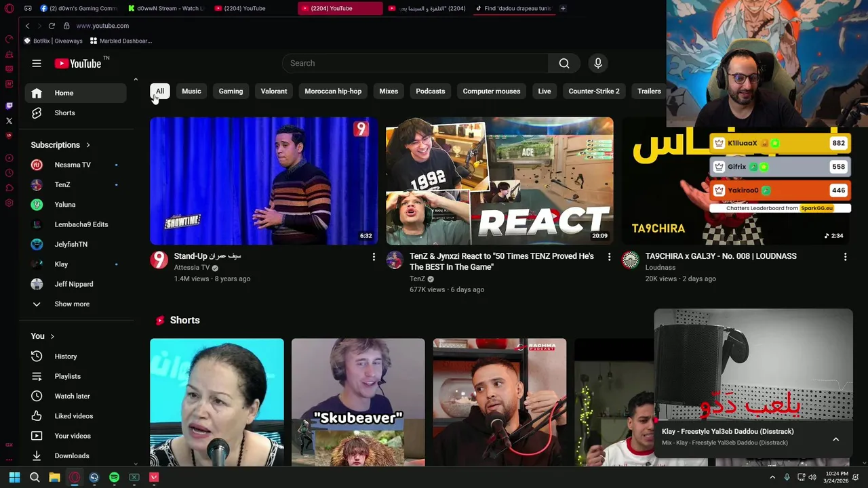
Task: Click the youtube.com address bar
Action: click(x=102, y=26)
